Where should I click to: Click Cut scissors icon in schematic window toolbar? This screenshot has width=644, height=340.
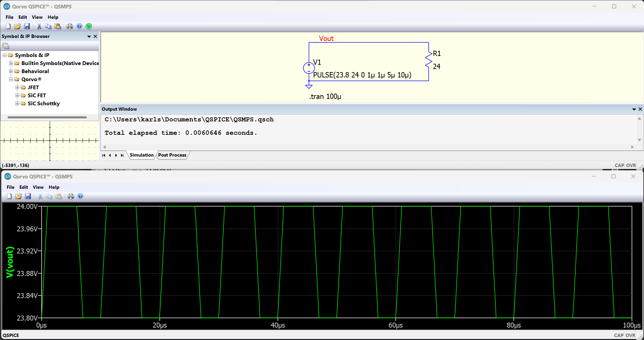39,26
